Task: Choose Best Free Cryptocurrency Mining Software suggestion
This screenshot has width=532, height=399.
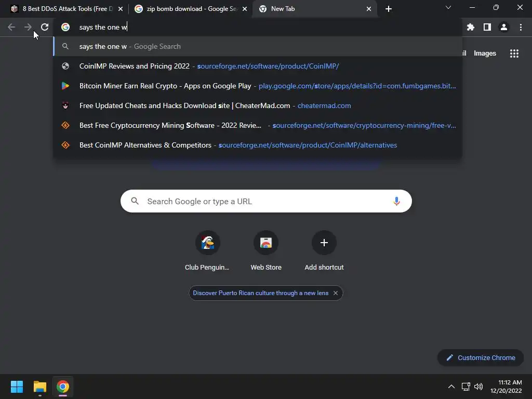Action: (x=258, y=125)
